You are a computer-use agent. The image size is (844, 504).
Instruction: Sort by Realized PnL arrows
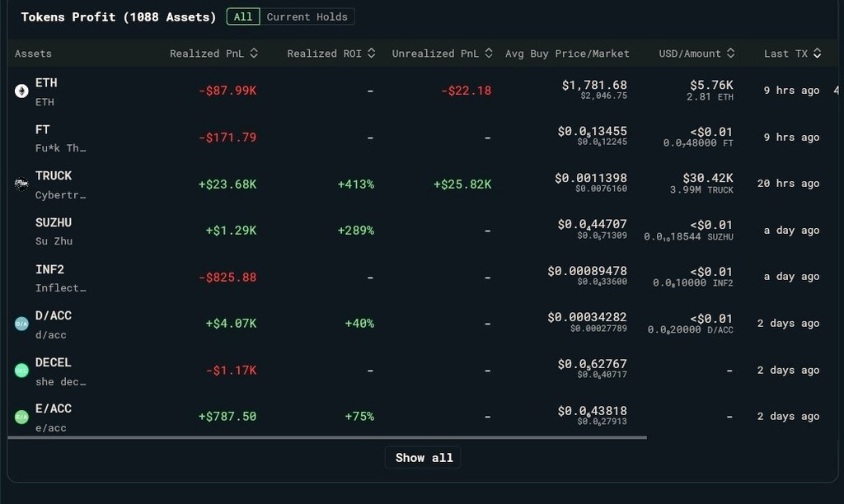(x=254, y=53)
